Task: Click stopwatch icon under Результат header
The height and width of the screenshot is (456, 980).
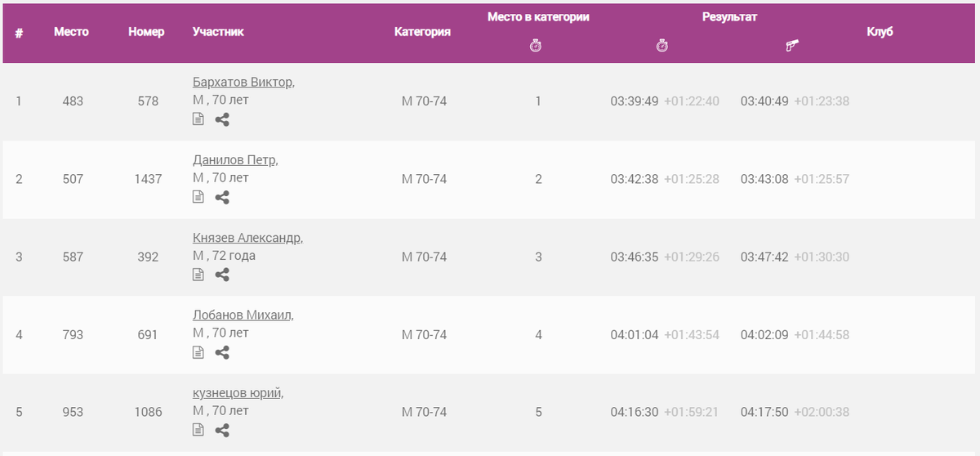Action: (662, 47)
